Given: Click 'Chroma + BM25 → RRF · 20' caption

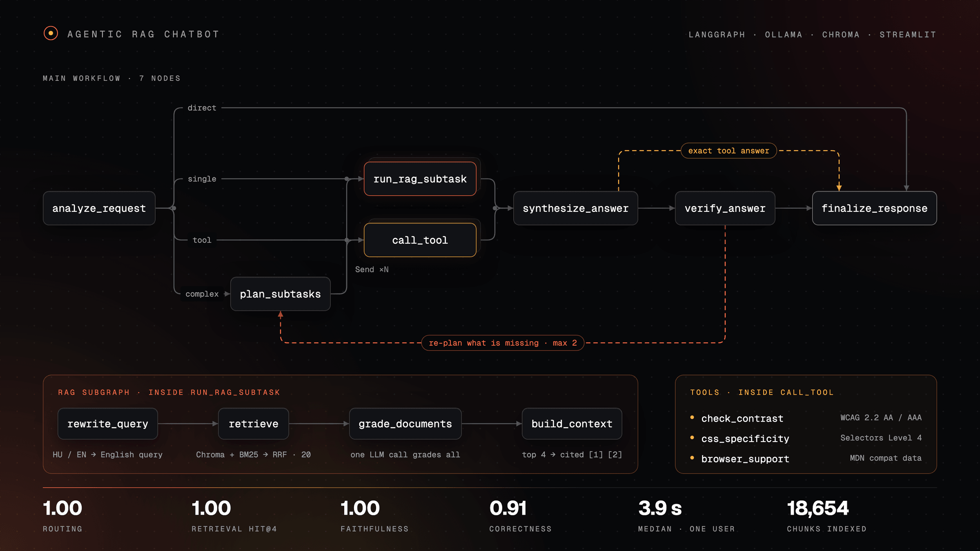Looking at the screenshot, I should pyautogui.click(x=254, y=455).
